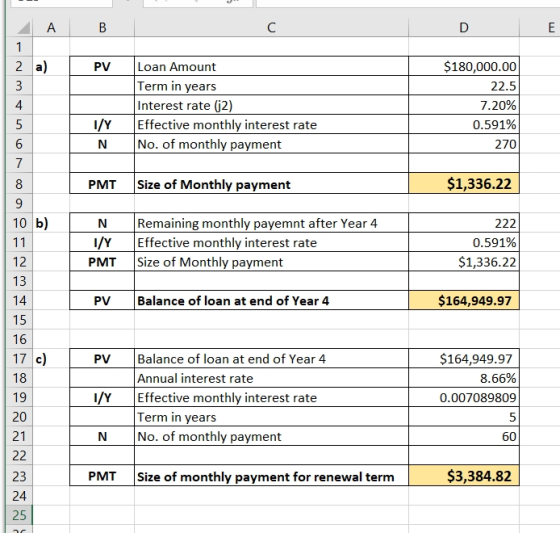Select column A header

coord(51,28)
